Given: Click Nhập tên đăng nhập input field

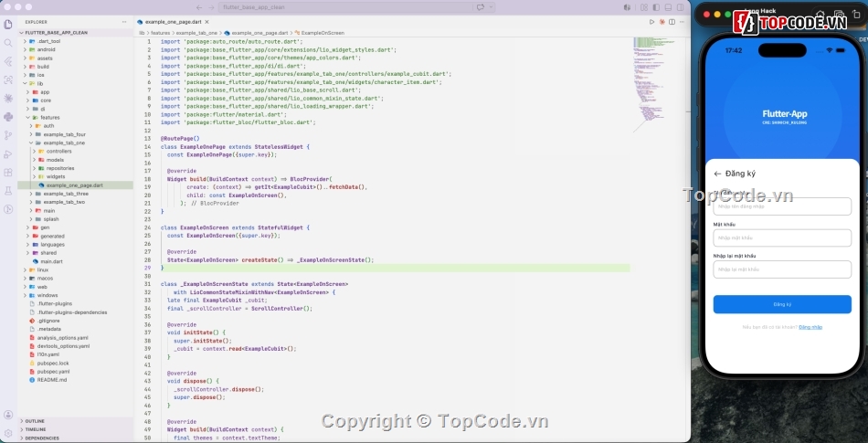Looking at the screenshot, I should click(781, 206).
